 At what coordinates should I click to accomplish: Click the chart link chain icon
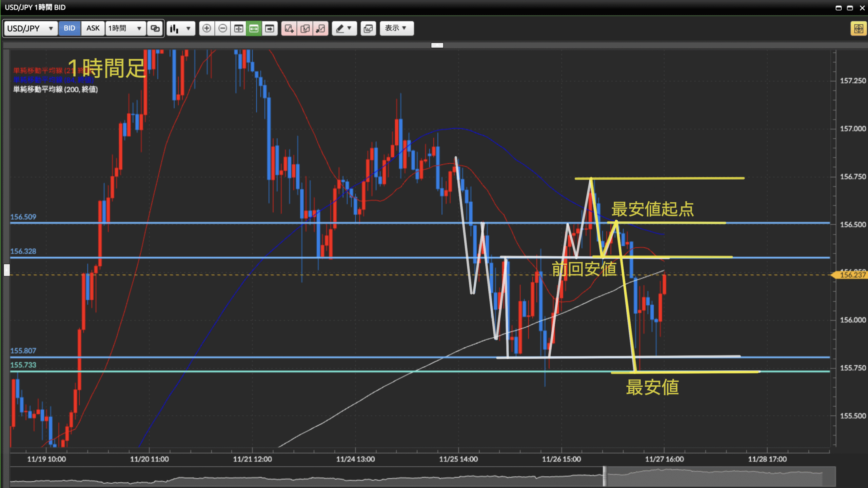coord(155,28)
